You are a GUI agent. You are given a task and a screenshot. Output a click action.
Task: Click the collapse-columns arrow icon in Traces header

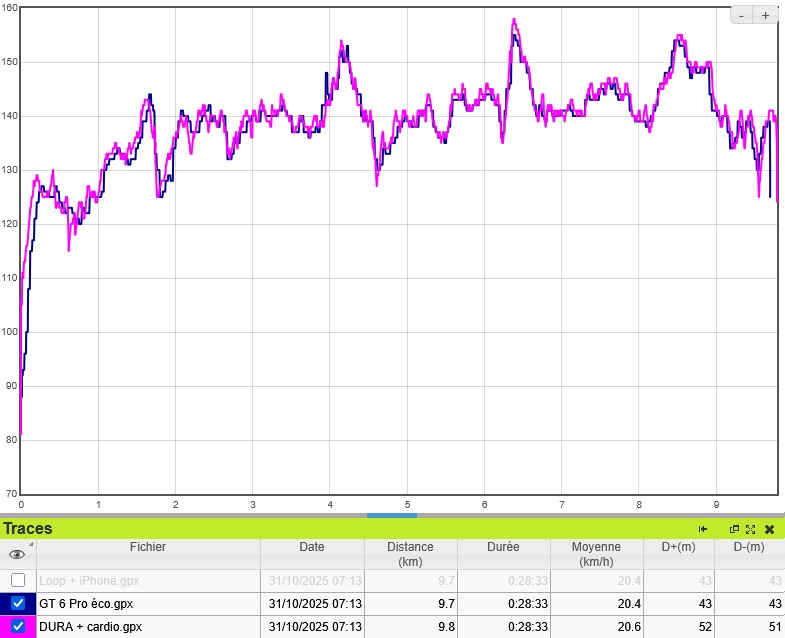pyautogui.click(x=703, y=529)
